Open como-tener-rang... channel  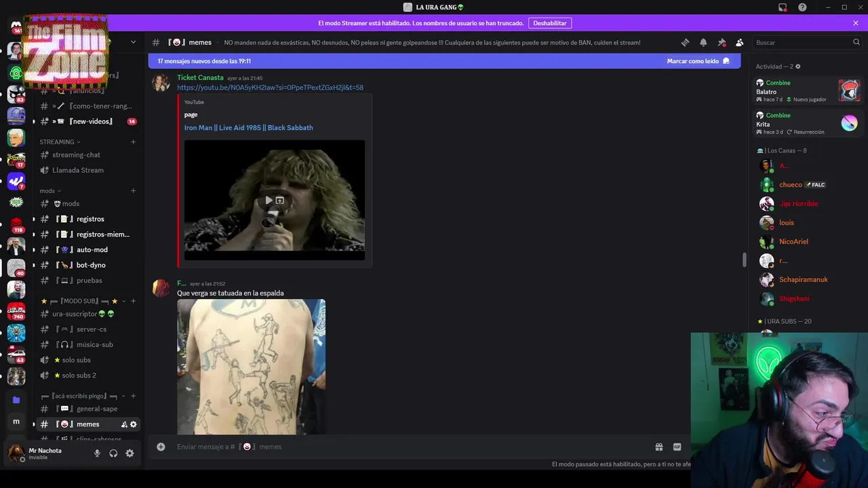(87, 106)
